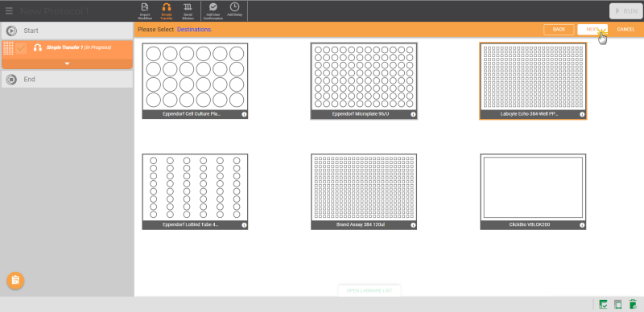Select the Eppendorf Cell Culture Plate thumbnail

[x=195, y=81]
